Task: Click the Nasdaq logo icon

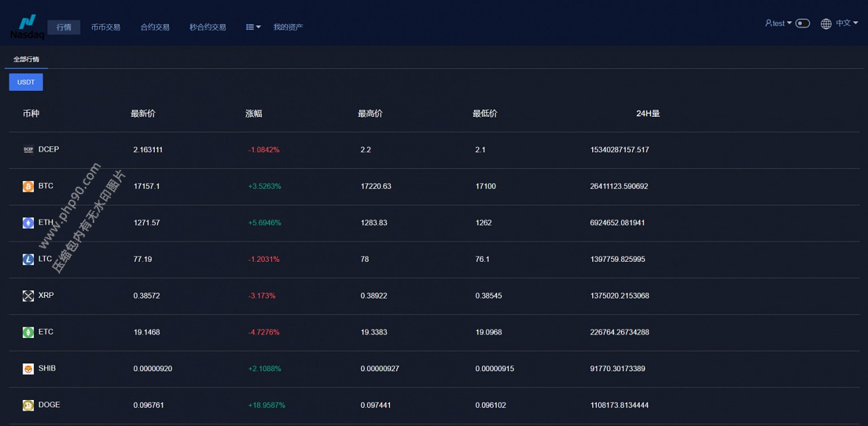Action: [27, 26]
